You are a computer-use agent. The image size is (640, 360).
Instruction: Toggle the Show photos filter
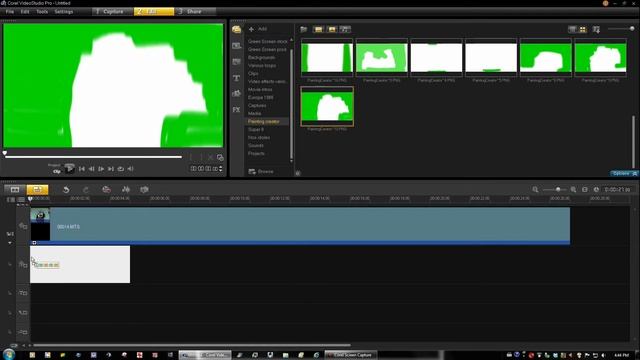(x=332, y=29)
